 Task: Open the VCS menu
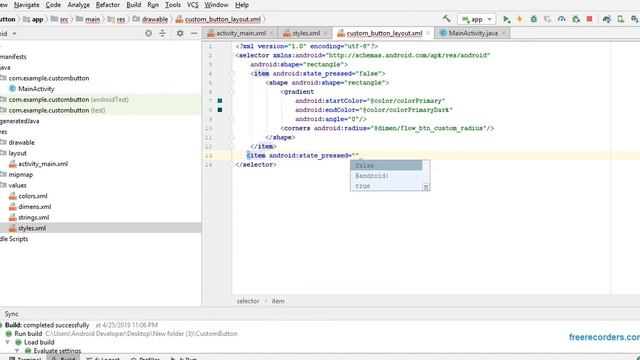(193, 5)
